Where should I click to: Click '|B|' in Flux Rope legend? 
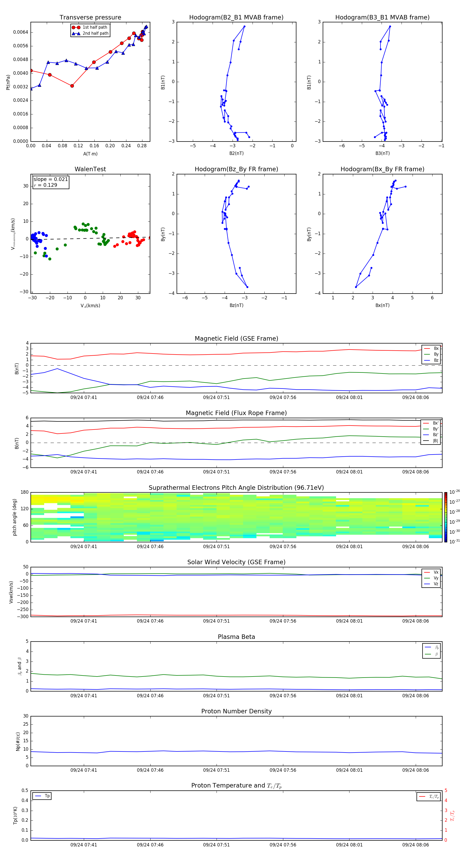[x=431, y=441]
